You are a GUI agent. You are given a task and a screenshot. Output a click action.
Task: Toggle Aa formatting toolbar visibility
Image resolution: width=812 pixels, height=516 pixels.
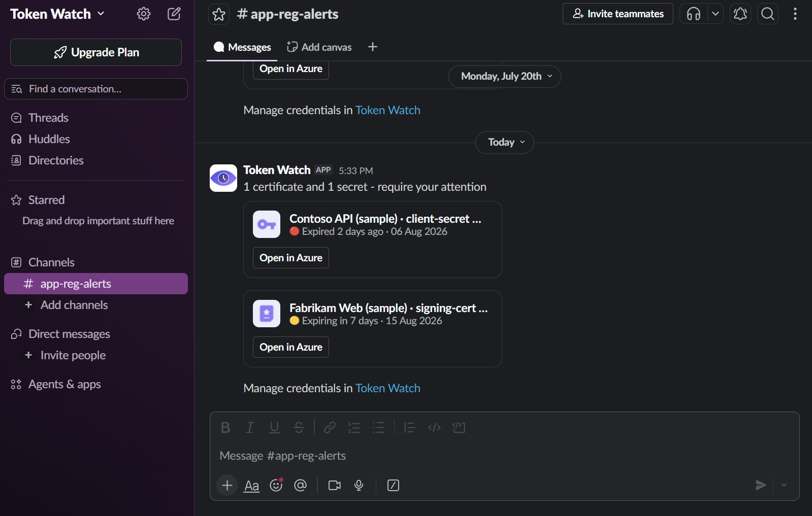tap(251, 486)
